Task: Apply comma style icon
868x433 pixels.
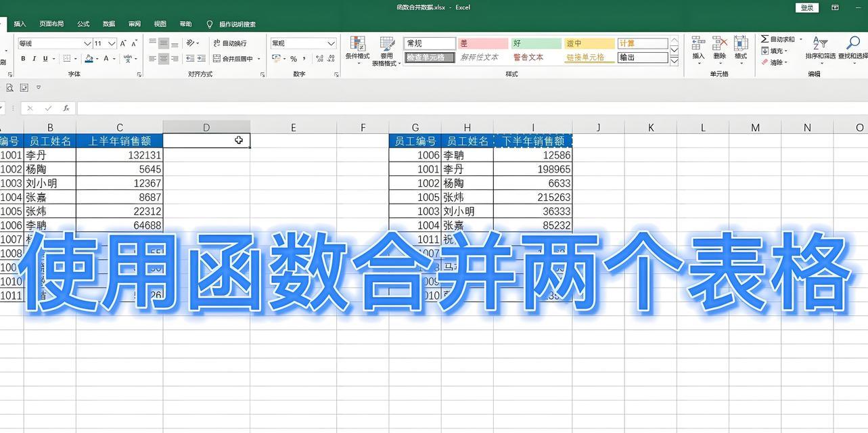Action: 304,59
